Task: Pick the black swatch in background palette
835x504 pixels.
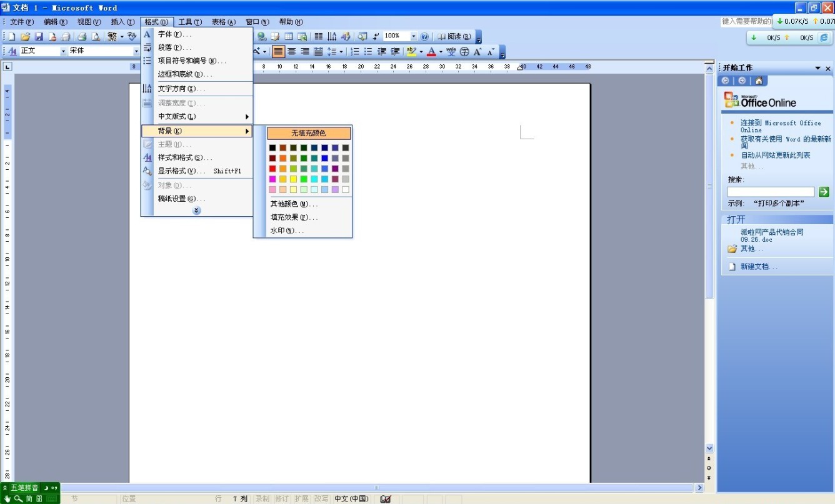Action: [272, 148]
